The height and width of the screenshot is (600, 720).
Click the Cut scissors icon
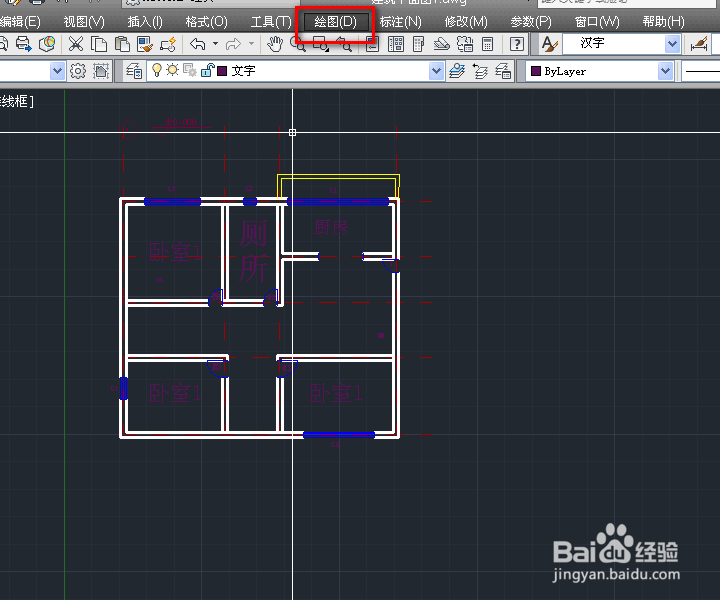tap(76, 45)
